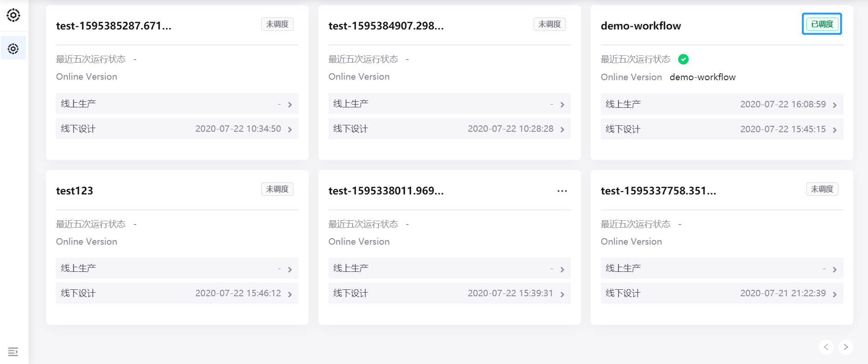Click 未调度 tag on test123 card
Screen dimensions: 868x364
point(277,189)
